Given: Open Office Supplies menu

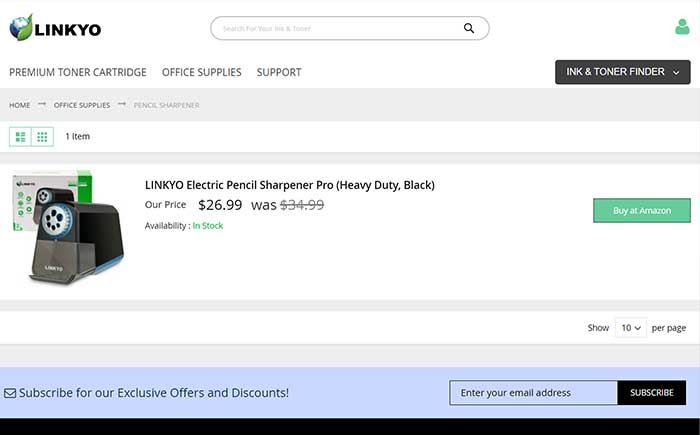Looking at the screenshot, I should pyautogui.click(x=201, y=72).
